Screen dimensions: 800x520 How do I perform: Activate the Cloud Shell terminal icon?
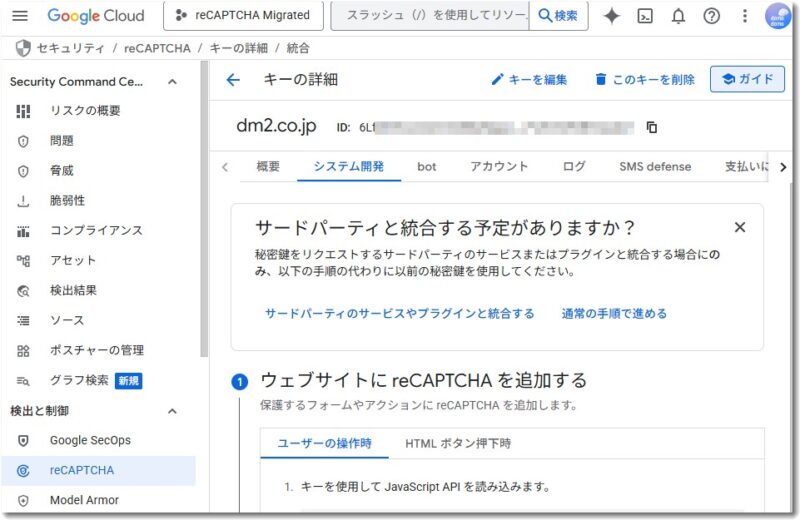pos(645,16)
